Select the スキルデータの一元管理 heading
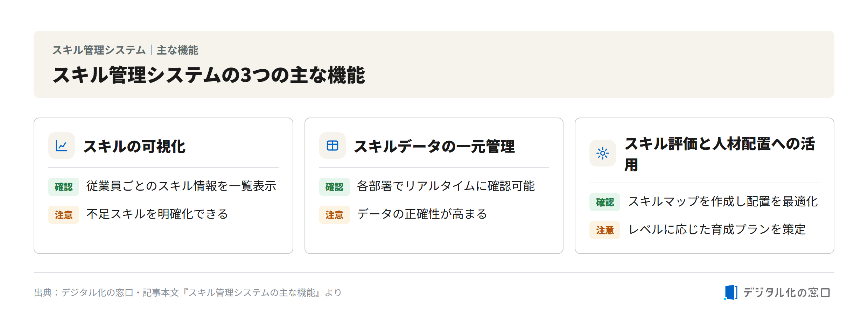 point(434,146)
